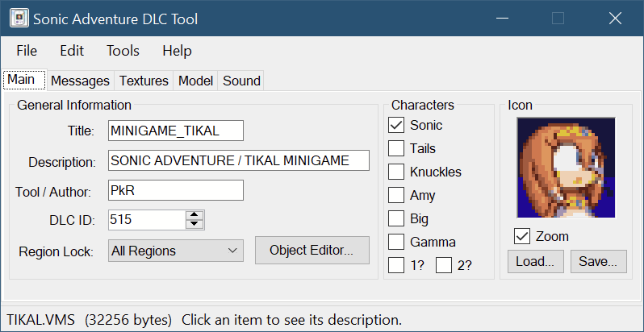The width and height of the screenshot is (644, 332).
Task: Switch to the Main tab
Action: click(x=25, y=80)
